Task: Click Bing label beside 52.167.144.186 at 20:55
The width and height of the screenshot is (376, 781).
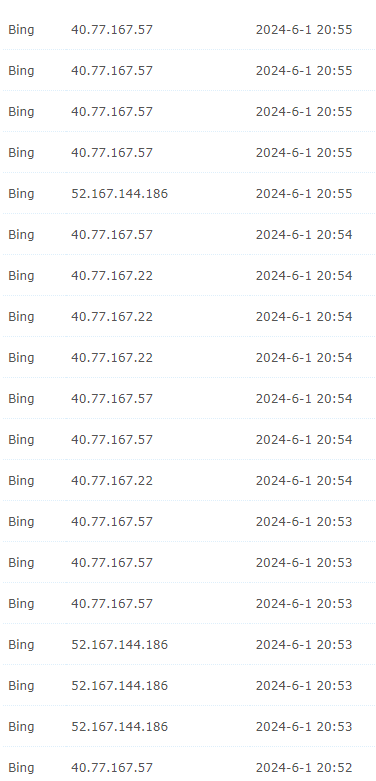Action: [21, 194]
